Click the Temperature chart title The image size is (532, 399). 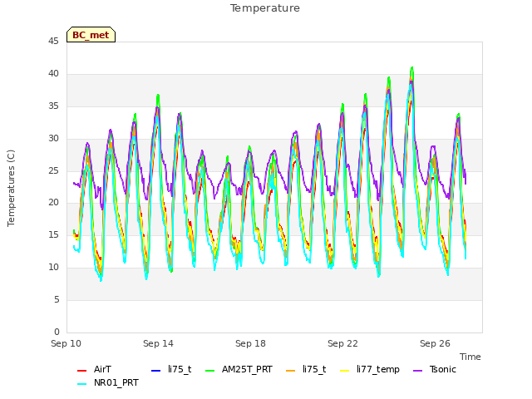[265, 8]
